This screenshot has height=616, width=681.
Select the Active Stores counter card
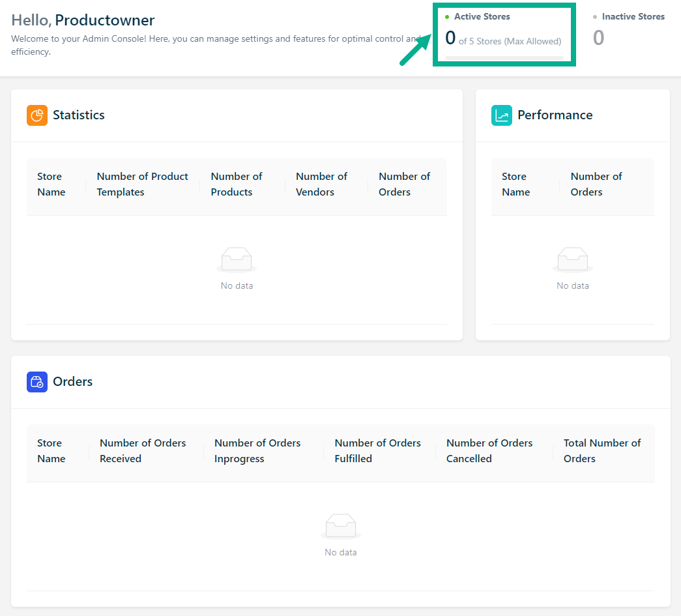pos(504,34)
